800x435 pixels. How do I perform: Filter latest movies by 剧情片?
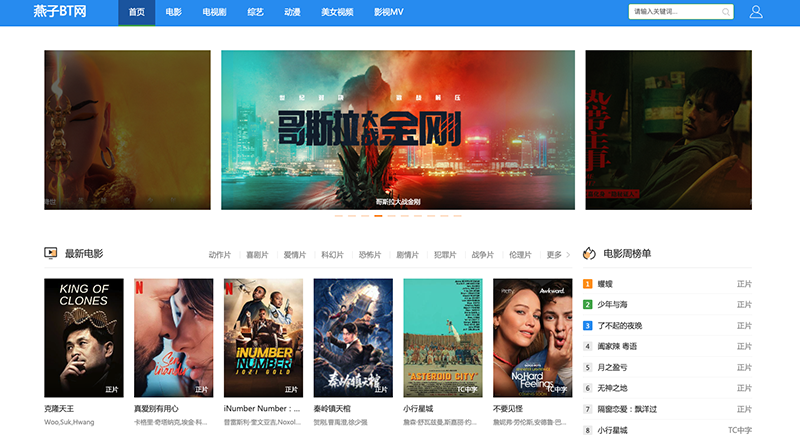point(408,255)
